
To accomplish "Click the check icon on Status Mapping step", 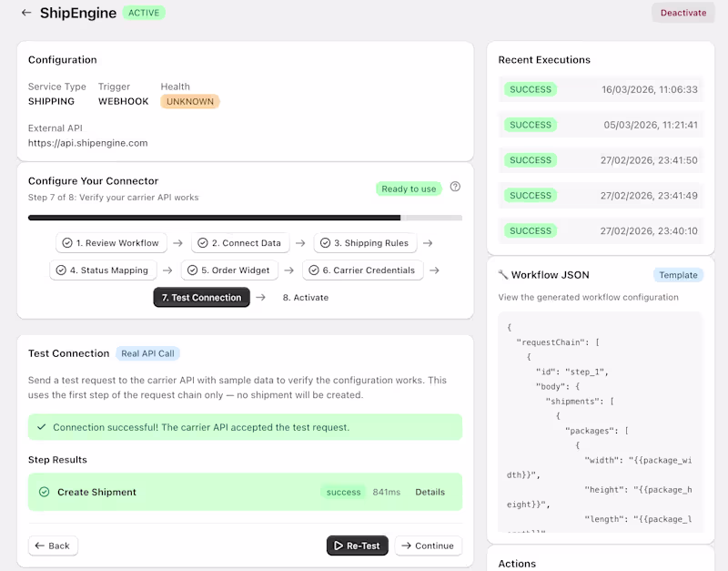I will [61, 270].
